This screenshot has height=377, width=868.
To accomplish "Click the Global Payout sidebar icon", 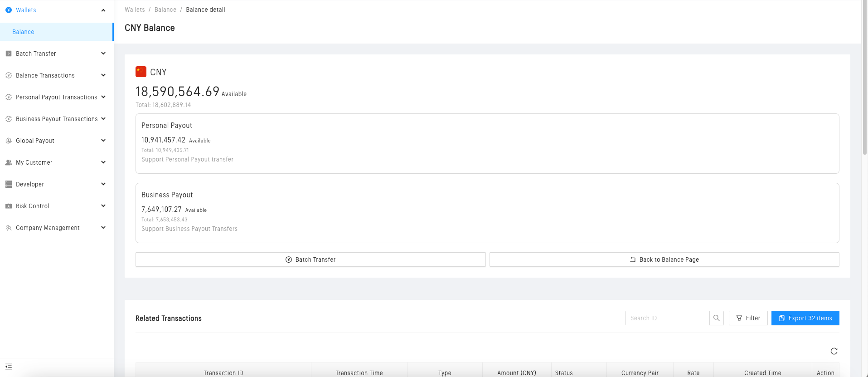I will [9, 141].
